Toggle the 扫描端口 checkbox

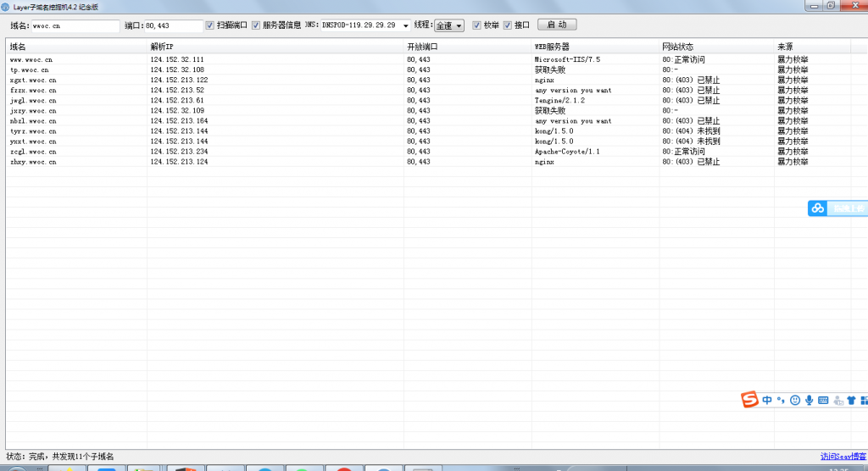pyautogui.click(x=210, y=25)
